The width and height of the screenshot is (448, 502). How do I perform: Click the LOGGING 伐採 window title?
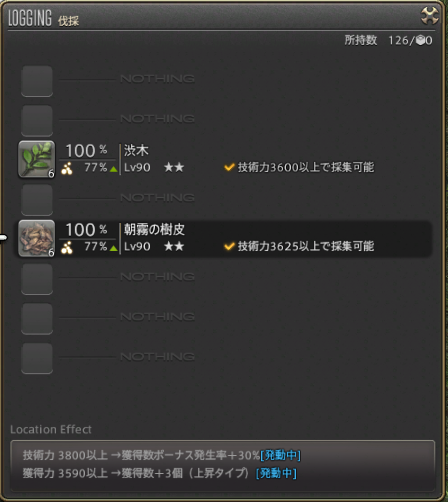pyautogui.click(x=43, y=18)
